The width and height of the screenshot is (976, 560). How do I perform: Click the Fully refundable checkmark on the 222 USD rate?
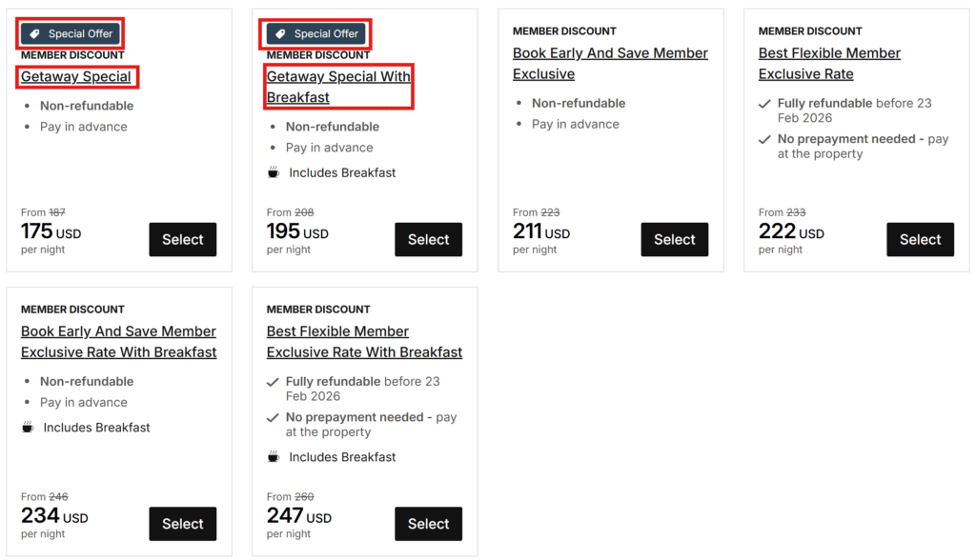764,104
